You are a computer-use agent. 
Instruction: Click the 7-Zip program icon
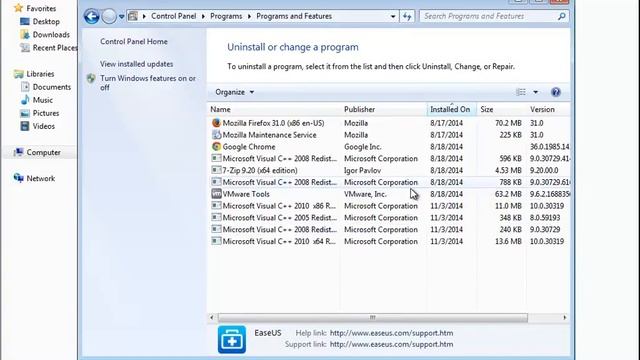(x=216, y=170)
